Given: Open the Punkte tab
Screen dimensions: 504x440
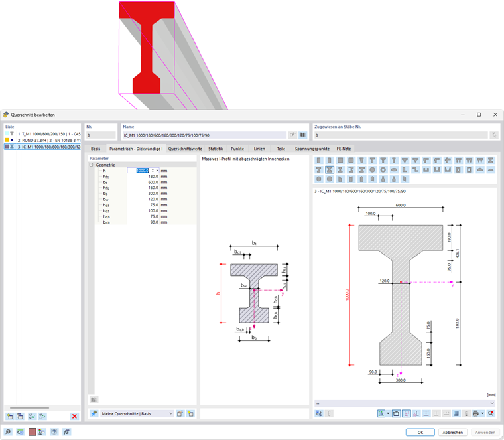Looking at the screenshot, I should [237, 149].
